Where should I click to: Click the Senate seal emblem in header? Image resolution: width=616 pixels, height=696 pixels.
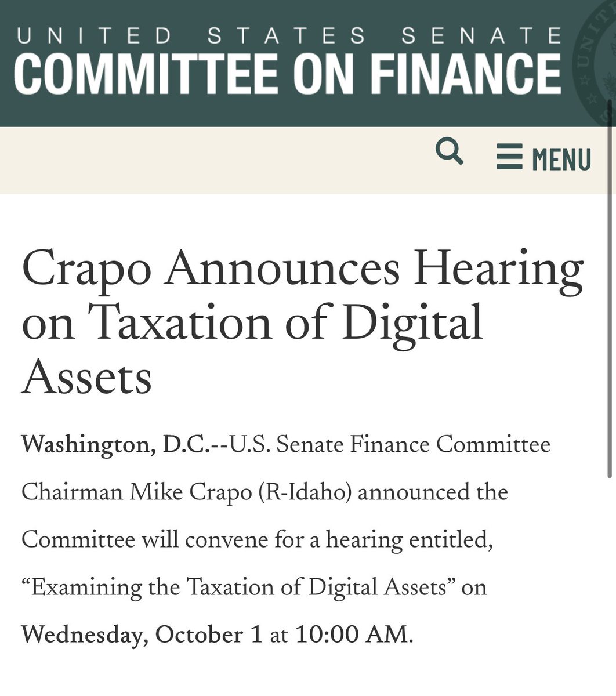click(594, 61)
